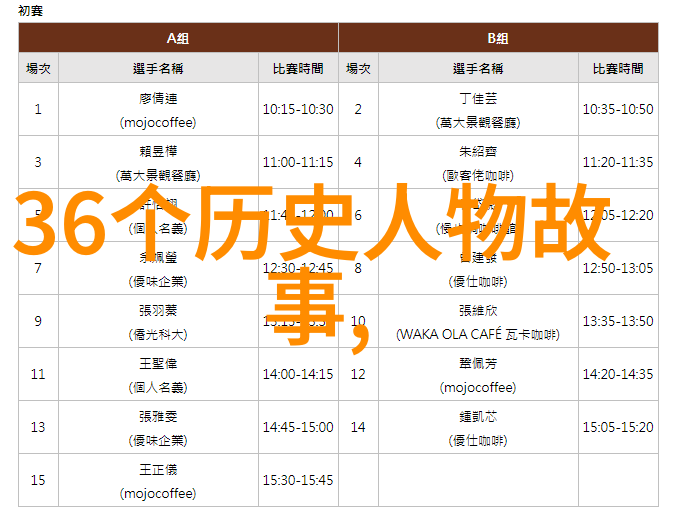Viewport: 694px width, 509px height.
Task: Select the 11:20-11:35 match time
Action: pos(617,162)
